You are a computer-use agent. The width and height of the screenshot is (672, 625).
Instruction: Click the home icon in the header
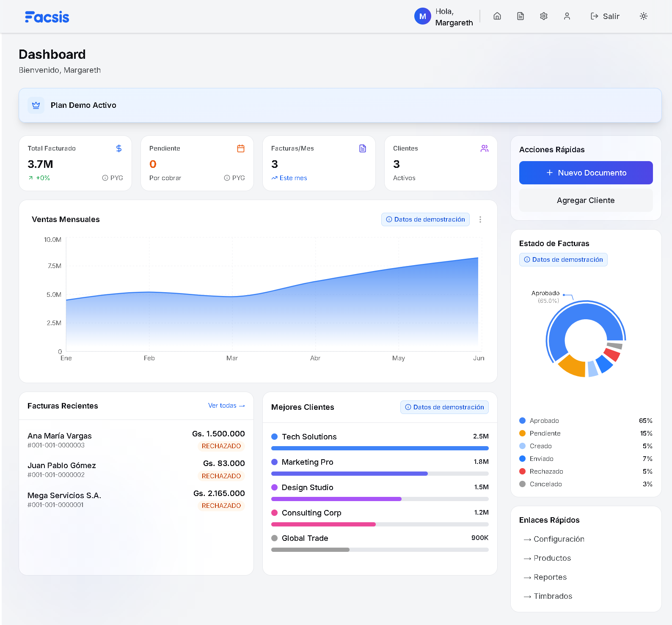pyautogui.click(x=497, y=16)
